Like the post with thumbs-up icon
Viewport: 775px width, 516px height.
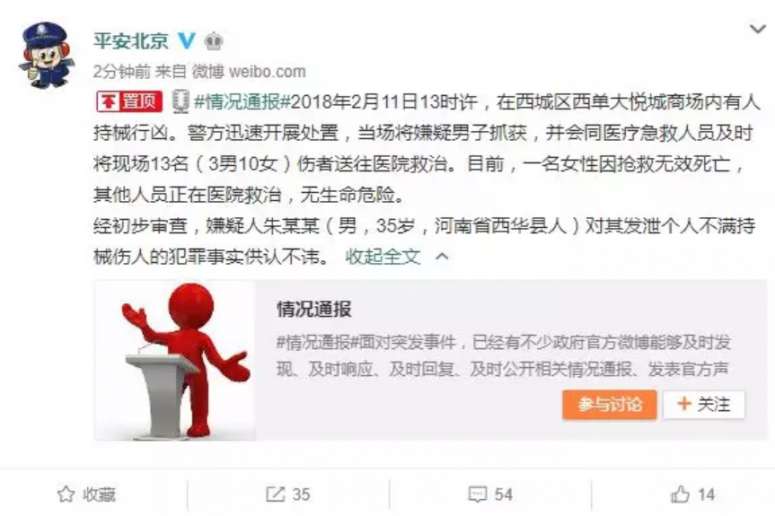[680, 494]
